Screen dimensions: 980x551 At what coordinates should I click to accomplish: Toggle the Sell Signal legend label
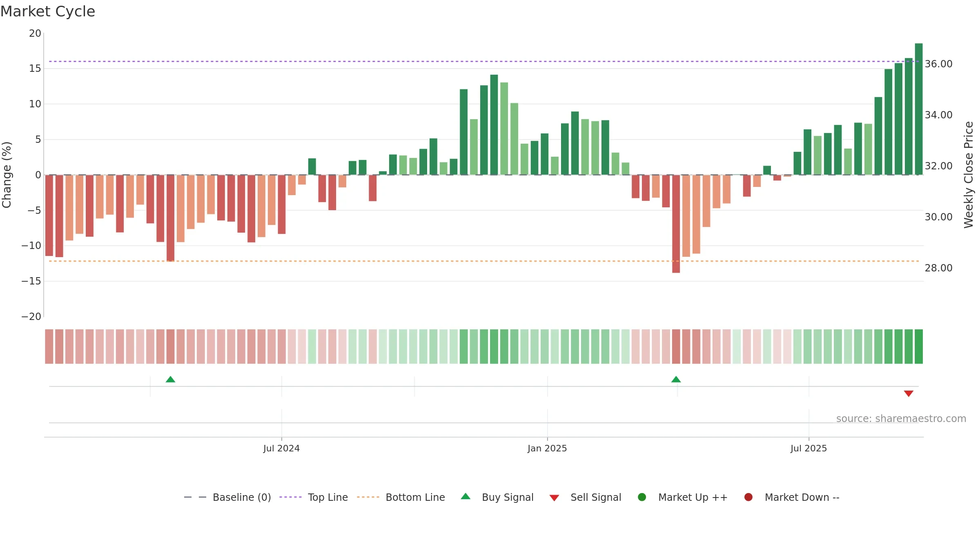pos(596,497)
